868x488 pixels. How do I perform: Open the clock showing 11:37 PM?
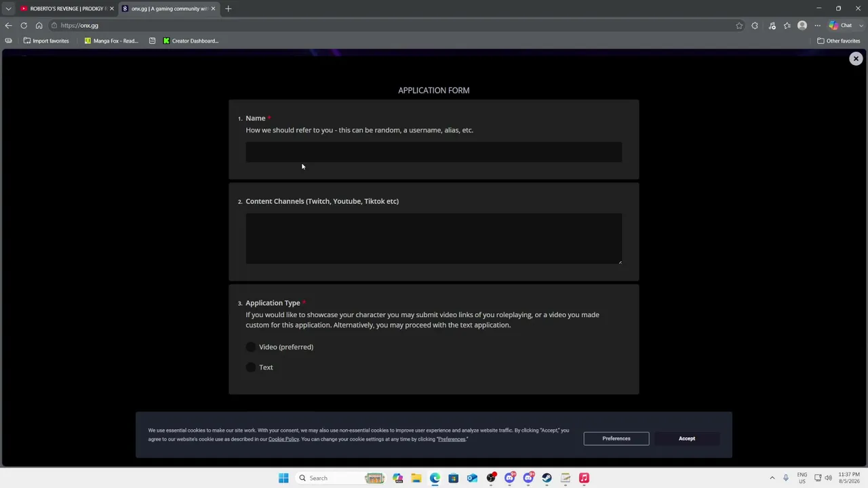tap(849, 479)
